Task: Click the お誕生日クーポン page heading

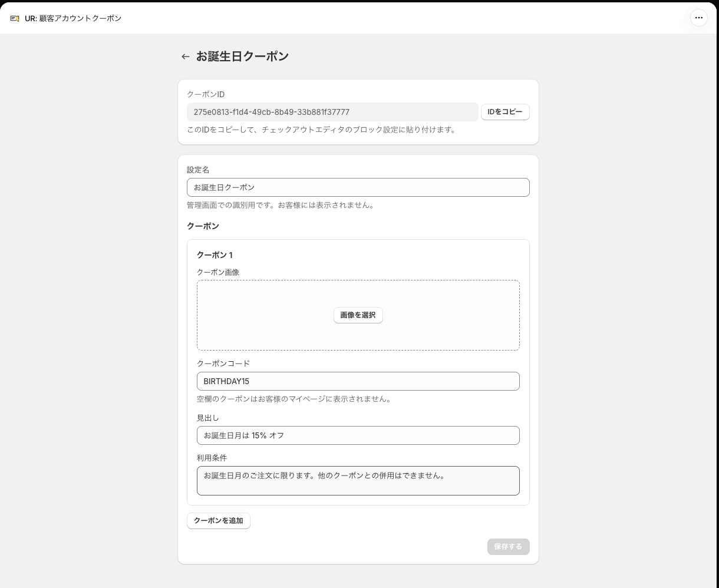Action: pyautogui.click(x=242, y=57)
